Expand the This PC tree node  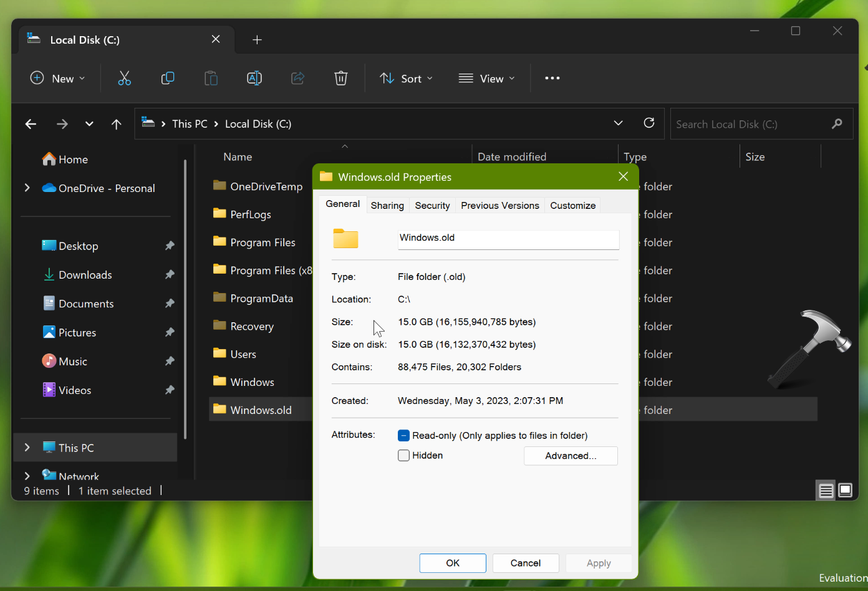pyautogui.click(x=27, y=447)
